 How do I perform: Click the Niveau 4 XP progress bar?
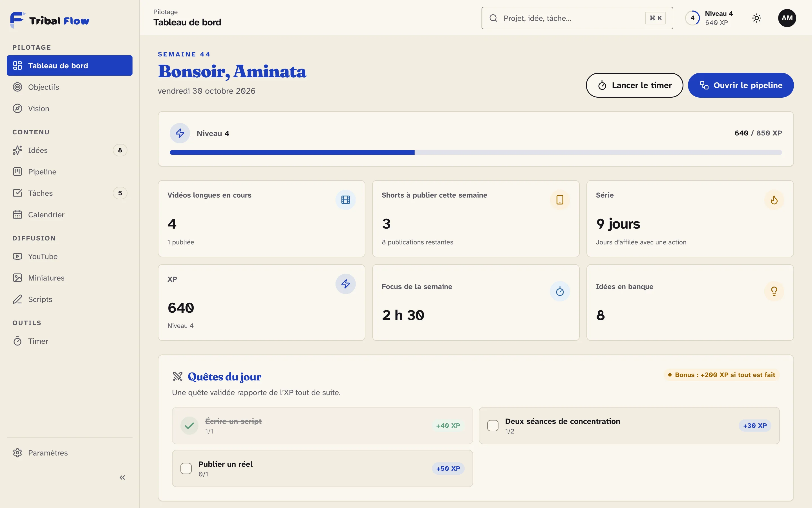[x=475, y=152]
